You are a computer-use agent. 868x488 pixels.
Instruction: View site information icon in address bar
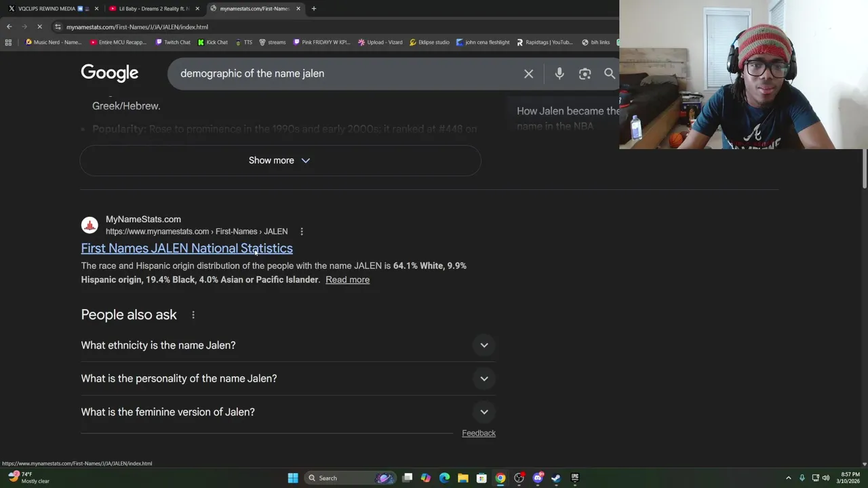[x=58, y=26]
